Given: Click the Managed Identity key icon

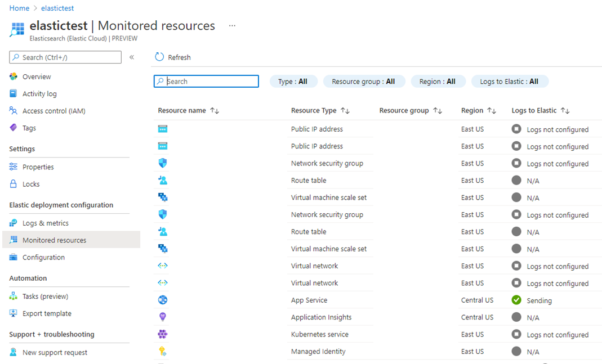Looking at the screenshot, I should (163, 351).
